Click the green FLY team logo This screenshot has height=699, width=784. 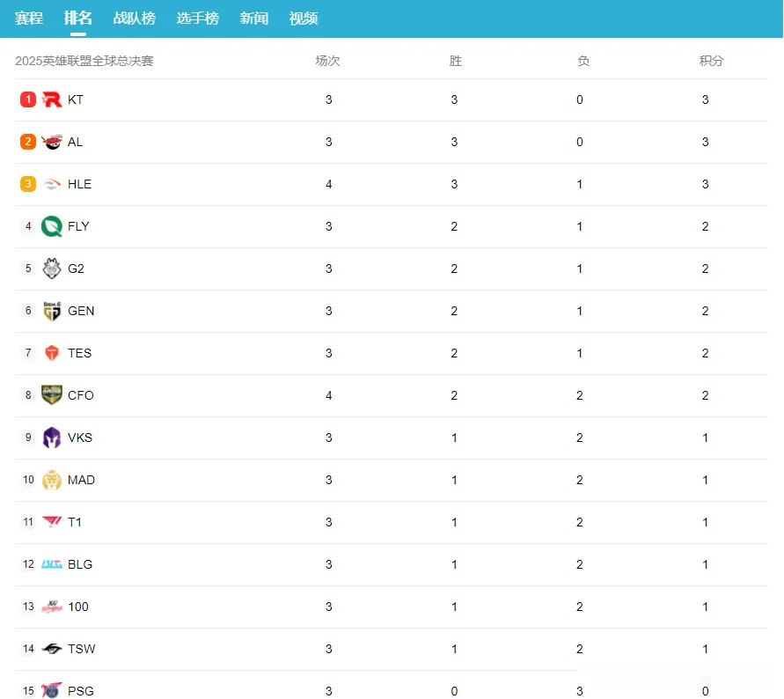52,226
